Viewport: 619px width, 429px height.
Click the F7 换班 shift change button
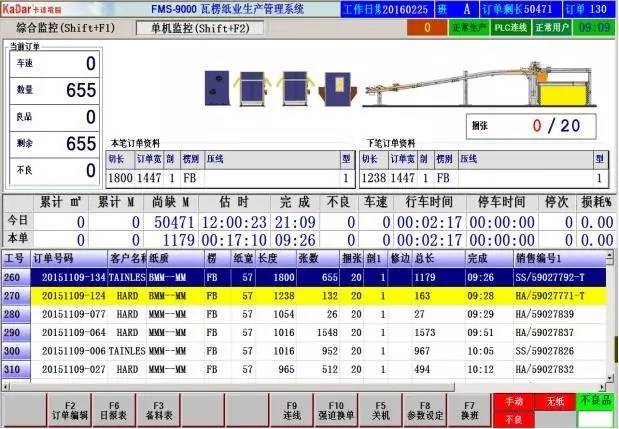(469, 409)
